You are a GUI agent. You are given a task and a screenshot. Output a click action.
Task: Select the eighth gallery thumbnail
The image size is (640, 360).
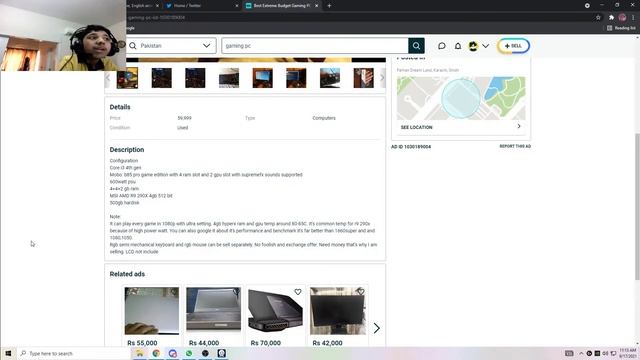(x=363, y=78)
